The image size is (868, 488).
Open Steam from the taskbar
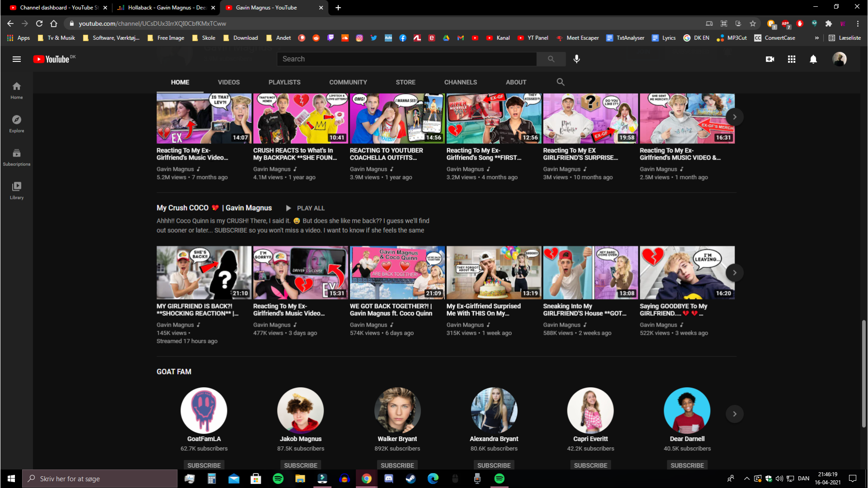(x=410, y=479)
